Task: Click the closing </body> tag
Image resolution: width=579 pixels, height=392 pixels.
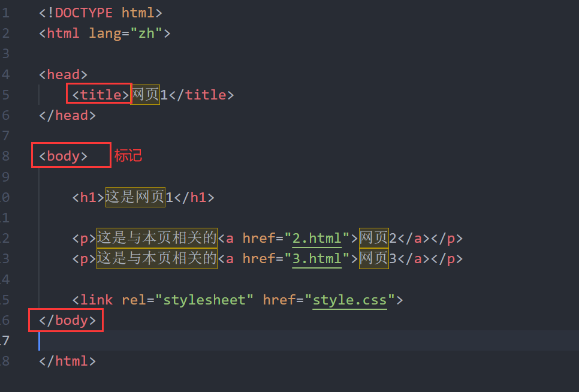Action: (67, 321)
